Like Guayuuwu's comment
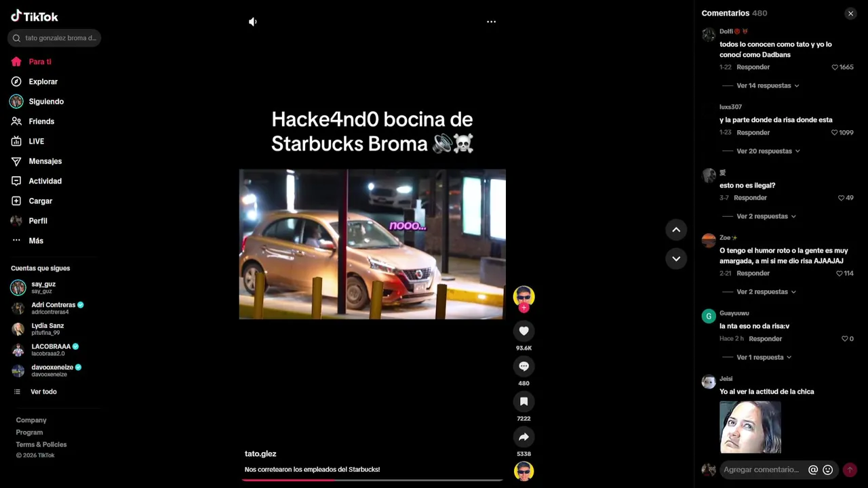 pos(844,339)
